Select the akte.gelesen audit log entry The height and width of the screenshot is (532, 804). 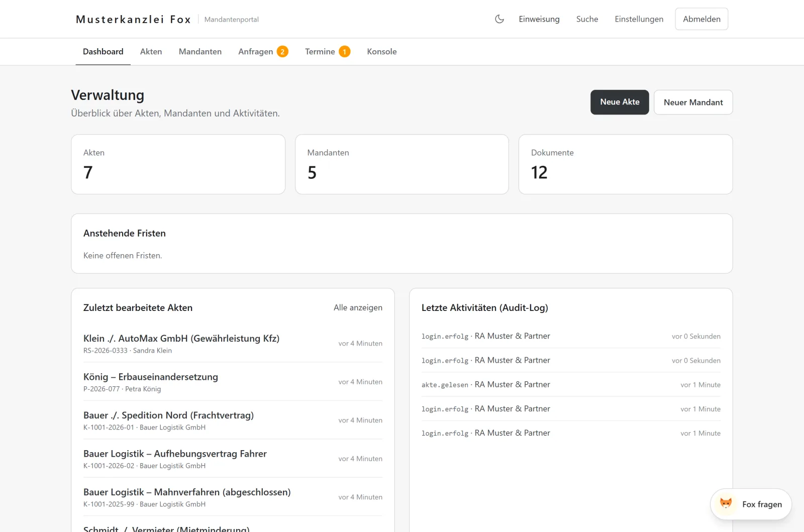pyautogui.click(x=571, y=384)
